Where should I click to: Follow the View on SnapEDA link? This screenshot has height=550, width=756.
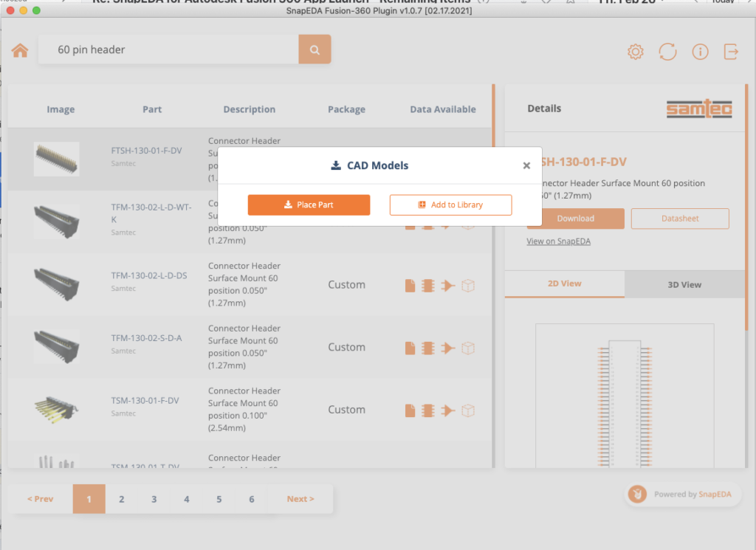558,241
